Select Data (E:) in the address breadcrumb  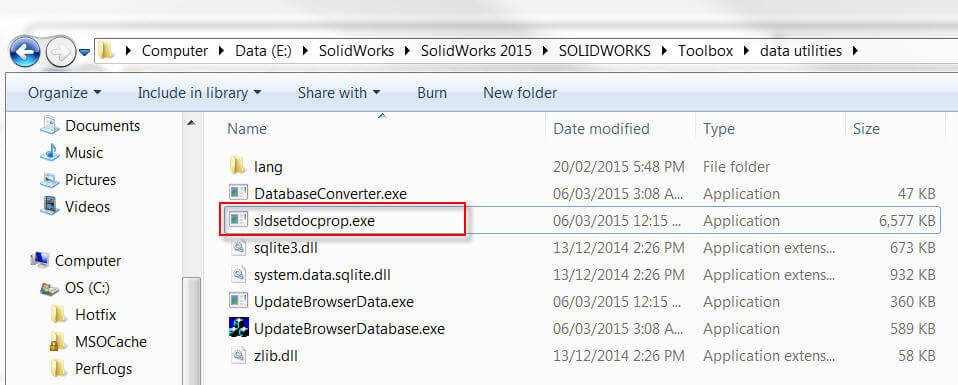tap(264, 51)
